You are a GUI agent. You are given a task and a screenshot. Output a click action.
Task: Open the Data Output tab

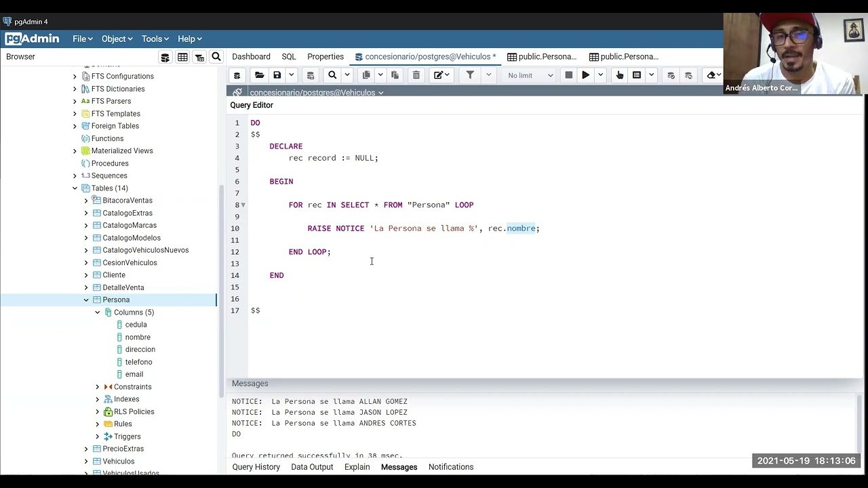(x=312, y=467)
